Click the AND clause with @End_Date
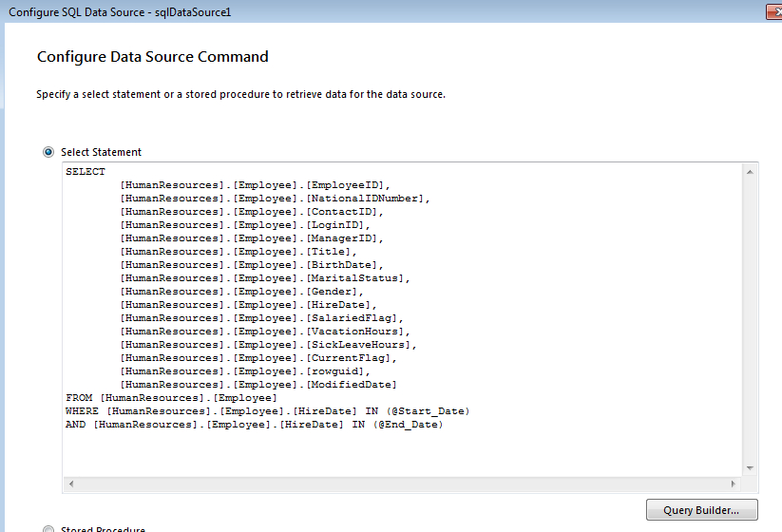 click(x=254, y=425)
